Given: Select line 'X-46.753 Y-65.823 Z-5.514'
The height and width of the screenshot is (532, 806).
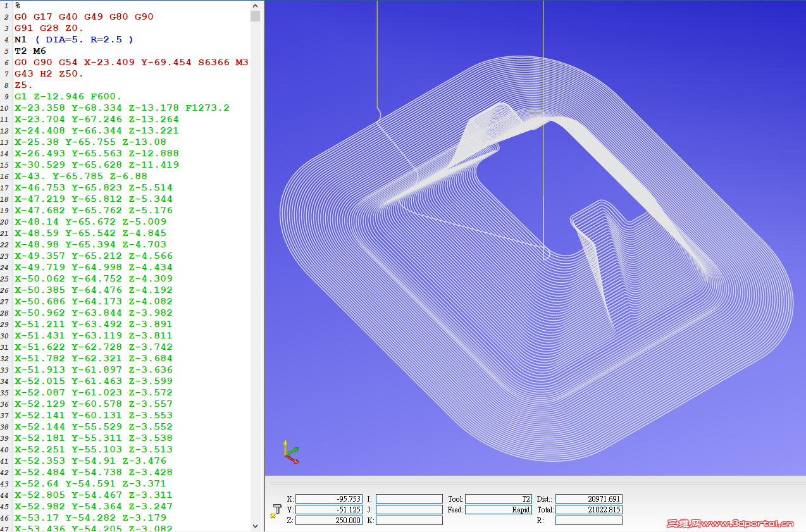Looking at the screenshot, I should tap(93, 187).
